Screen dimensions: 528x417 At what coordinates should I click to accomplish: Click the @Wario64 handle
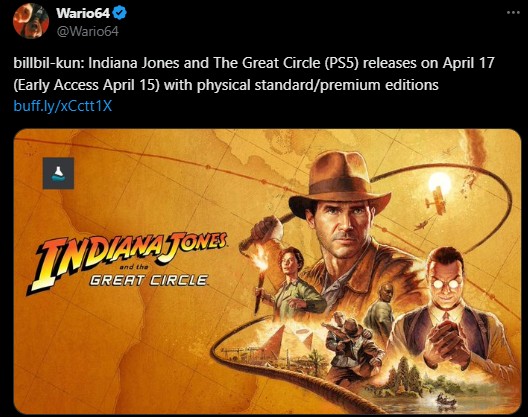88,31
